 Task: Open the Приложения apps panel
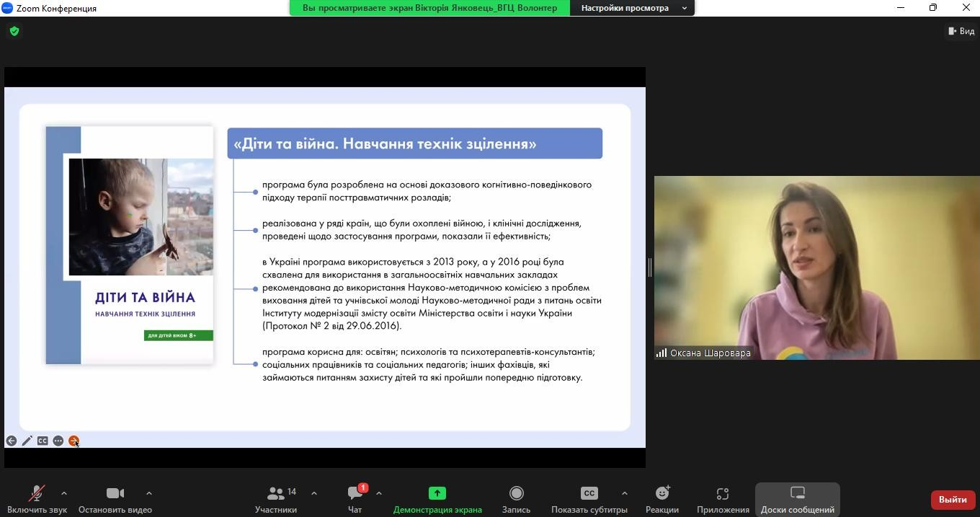coord(723,499)
